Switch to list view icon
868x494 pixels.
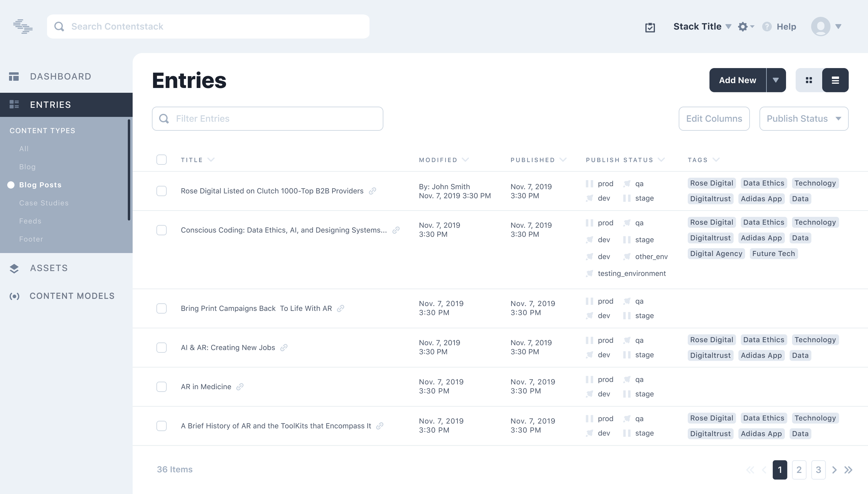pyautogui.click(x=835, y=80)
